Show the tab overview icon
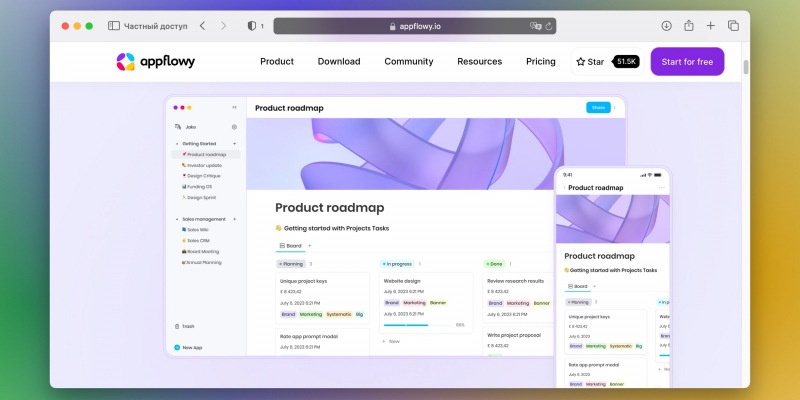800x400 pixels. (733, 26)
